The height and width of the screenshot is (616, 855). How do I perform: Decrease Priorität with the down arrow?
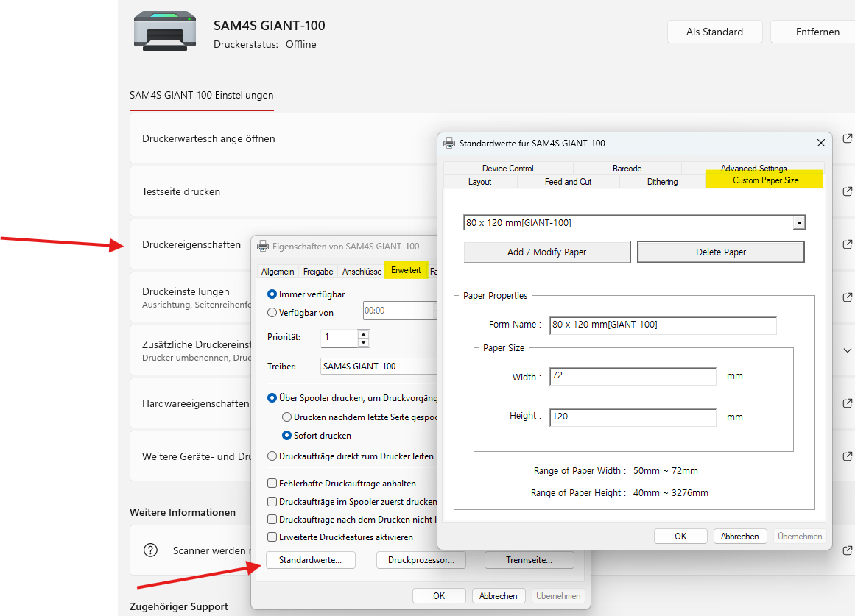[x=363, y=343]
